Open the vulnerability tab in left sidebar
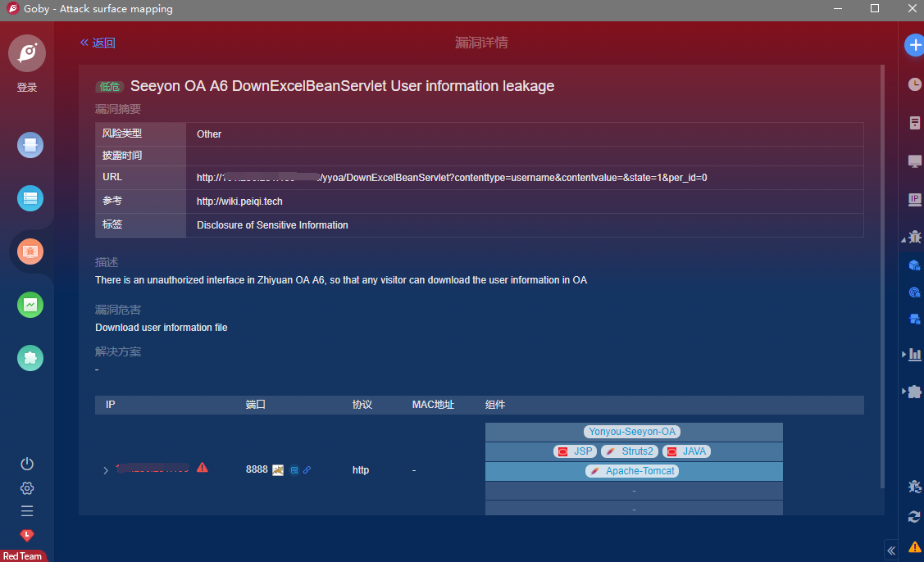This screenshot has height=562, width=924. [30, 252]
